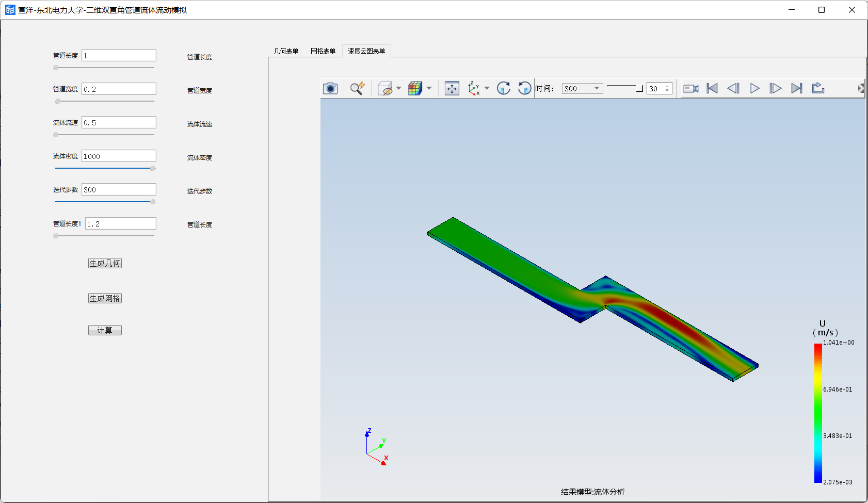This screenshot has width=868, height=503.
Task: Click the slider handle under 迭代步数
Action: pyautogui.click(x=153, y=202)
